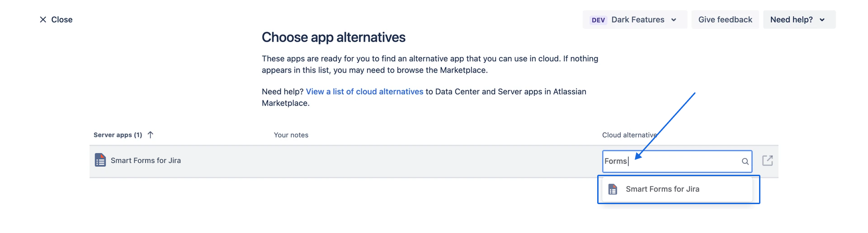The width and height of the screenshot is (868, 233).
Task: Open the View a list of cloud alternatives link
Action: 364,92
